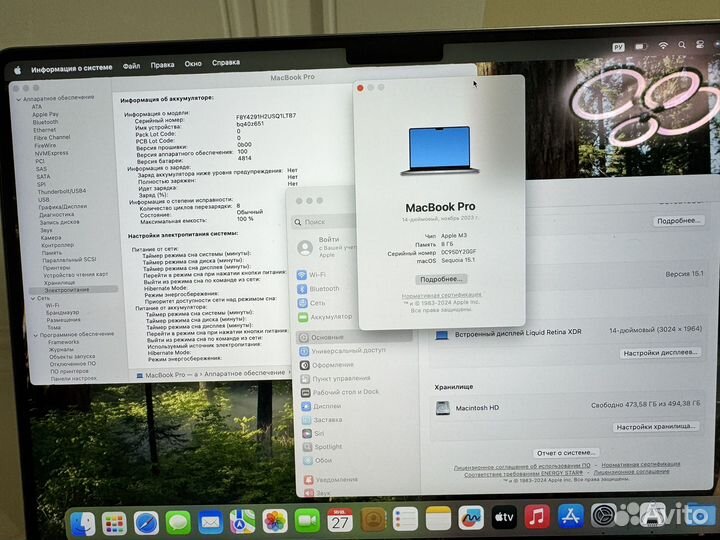Open Launchpad in the Dock
Image resolution: width=720 pixels, height=540 pixels.
pyautogui.click(x=114, y=523)
